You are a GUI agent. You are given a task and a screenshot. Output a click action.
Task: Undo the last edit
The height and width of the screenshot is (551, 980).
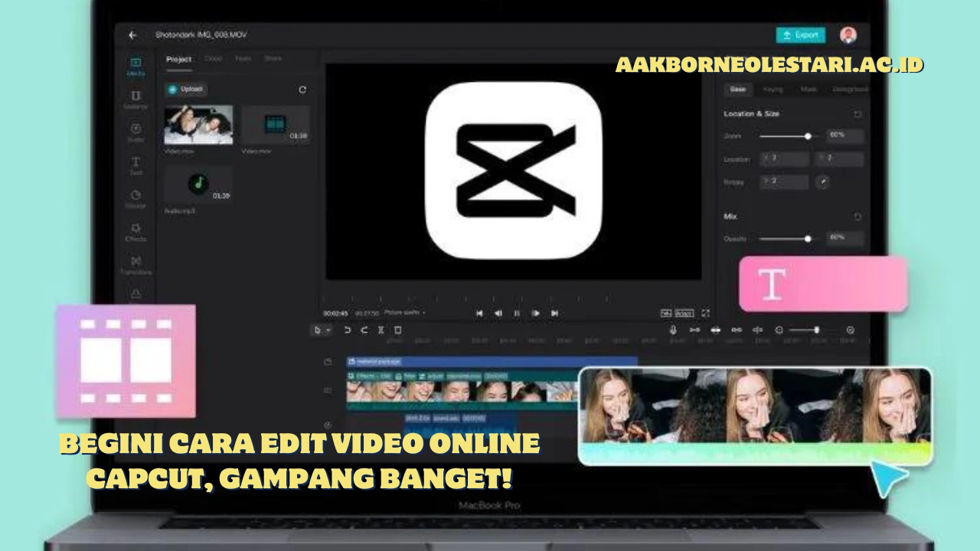(x=347, y=330)
